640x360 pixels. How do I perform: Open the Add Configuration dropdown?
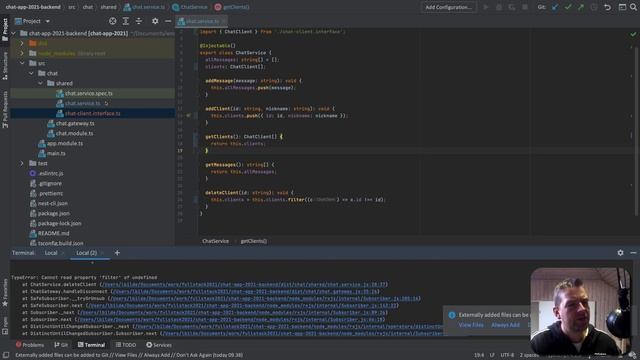448,7
